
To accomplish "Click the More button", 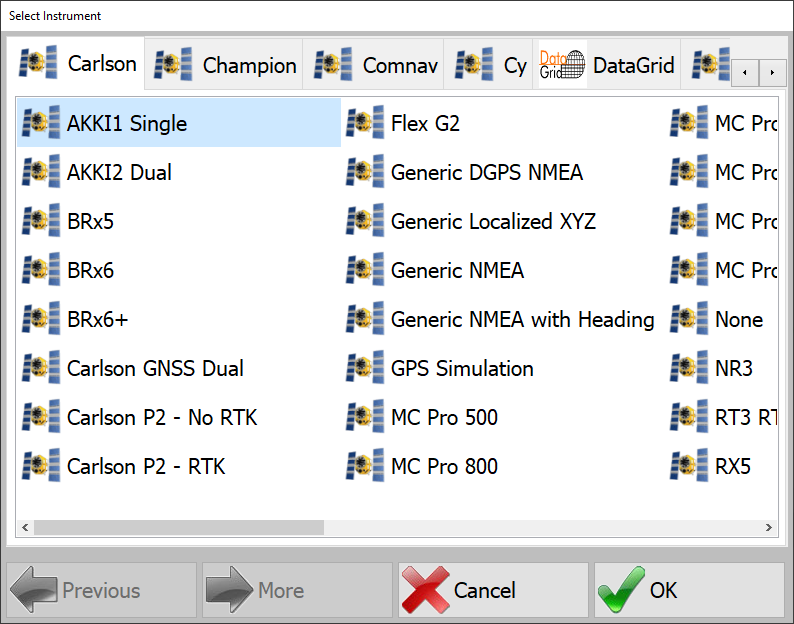I will coord(297,590).
